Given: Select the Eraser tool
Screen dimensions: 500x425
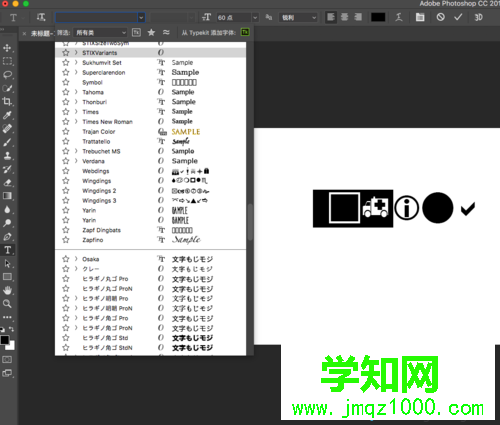Looking at the screenshot, I should 7,182.
